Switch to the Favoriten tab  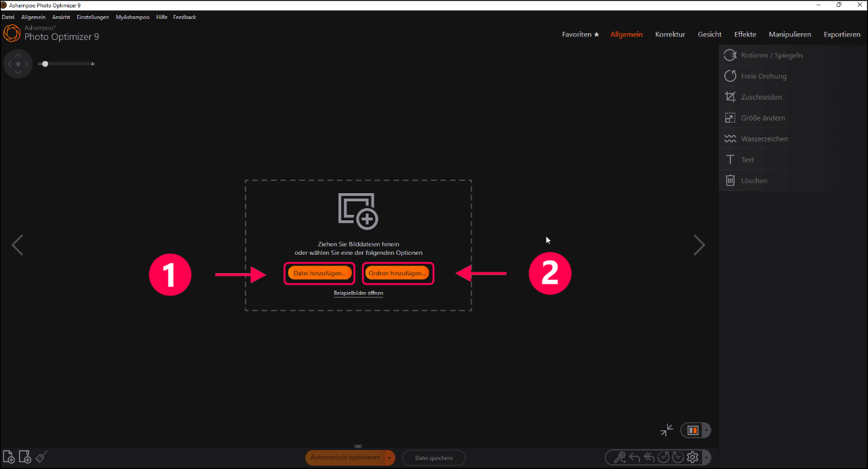[580, 35]
